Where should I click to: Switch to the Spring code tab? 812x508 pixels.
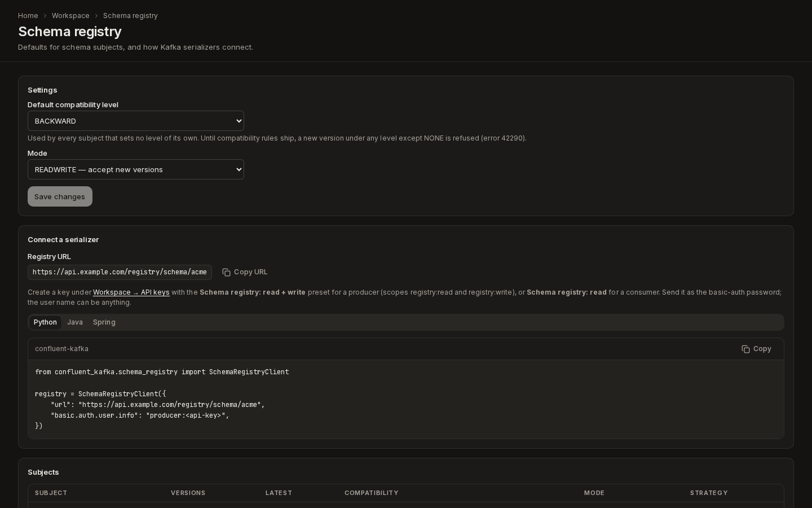click(x=104, y=322)
